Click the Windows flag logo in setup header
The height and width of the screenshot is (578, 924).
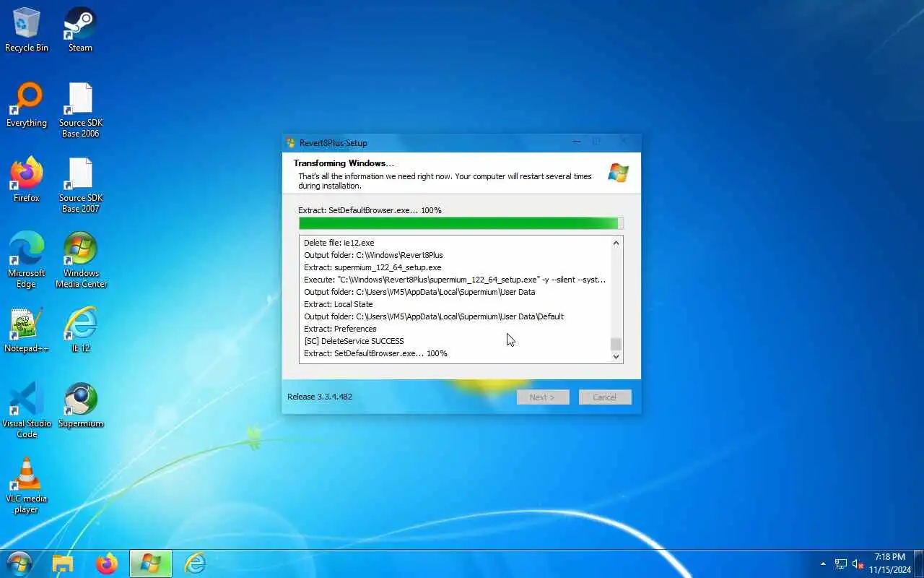click(x=618, y=173)
